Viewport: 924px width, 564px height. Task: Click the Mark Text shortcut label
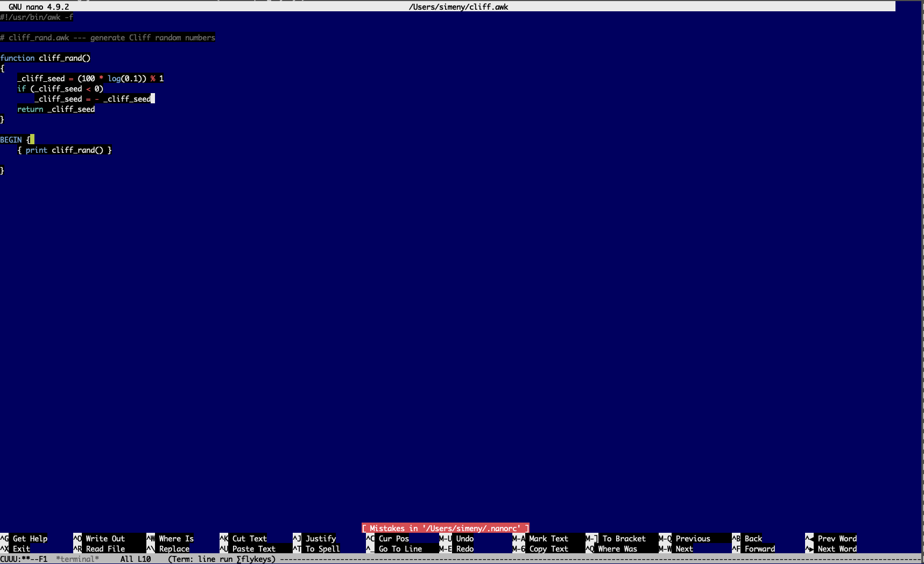[x=549, y=539]
